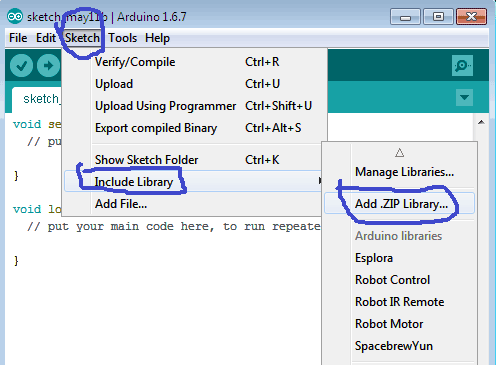
Task: Maximize the Arduino window
Action: click(x=438, y=17)
